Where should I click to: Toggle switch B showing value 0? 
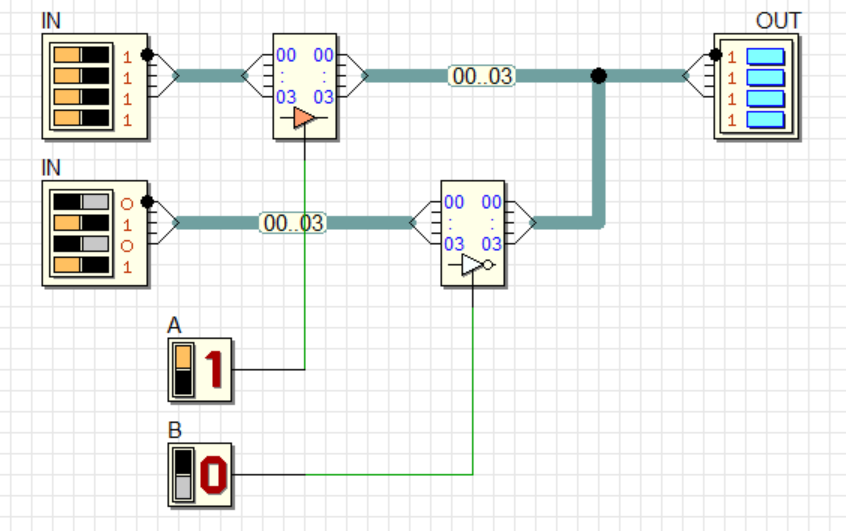click(x=184, y=475)
